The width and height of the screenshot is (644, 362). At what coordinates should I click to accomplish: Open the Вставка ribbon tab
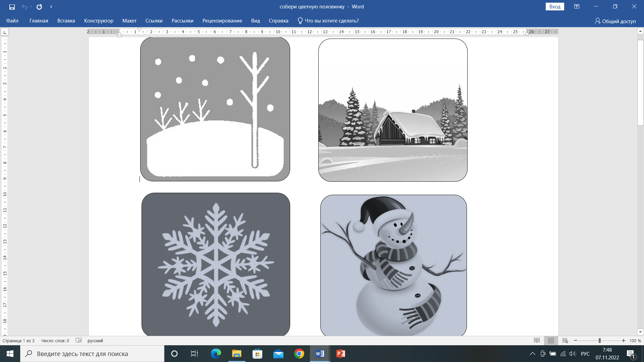(x=66, y=21)
